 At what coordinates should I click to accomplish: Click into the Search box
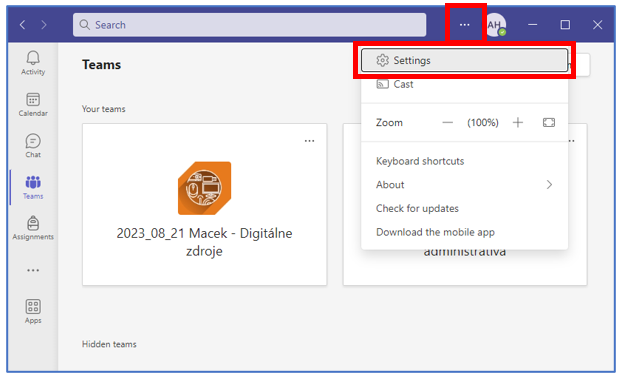pos(250,25)
